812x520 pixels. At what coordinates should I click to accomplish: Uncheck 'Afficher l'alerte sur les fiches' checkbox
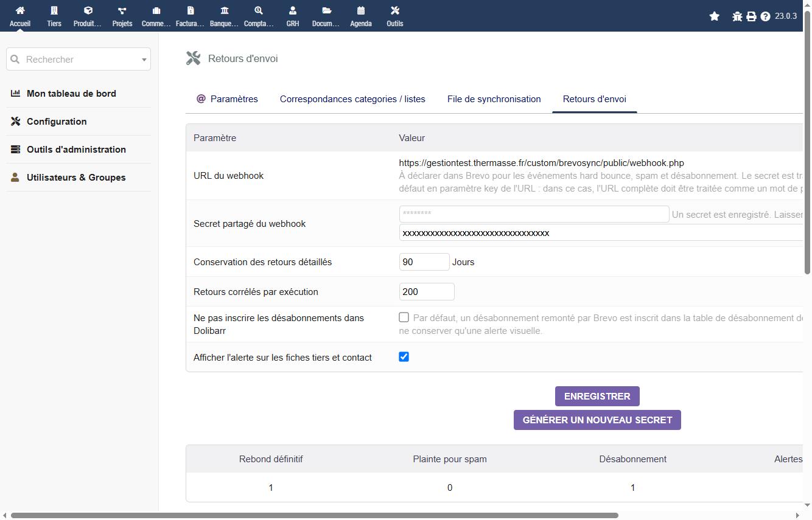[404, 357]
